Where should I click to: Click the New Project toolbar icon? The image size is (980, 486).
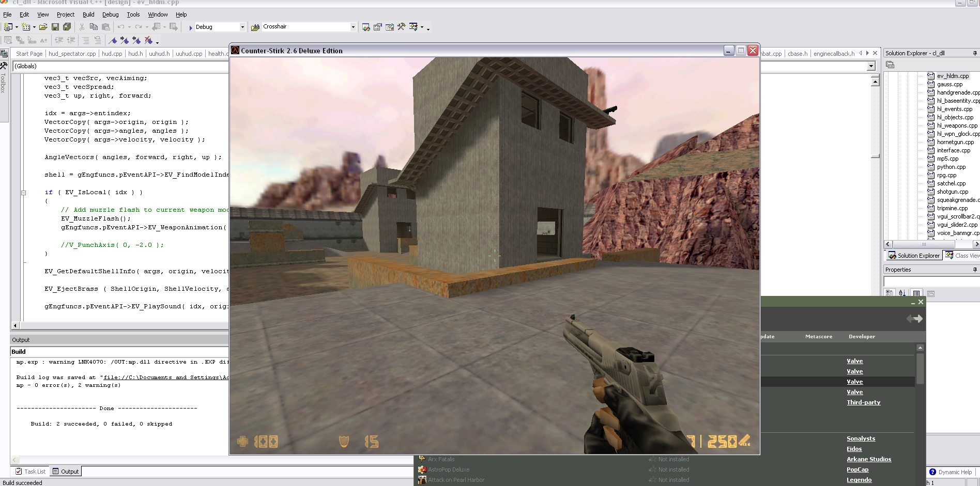click(x=8, y=27)
